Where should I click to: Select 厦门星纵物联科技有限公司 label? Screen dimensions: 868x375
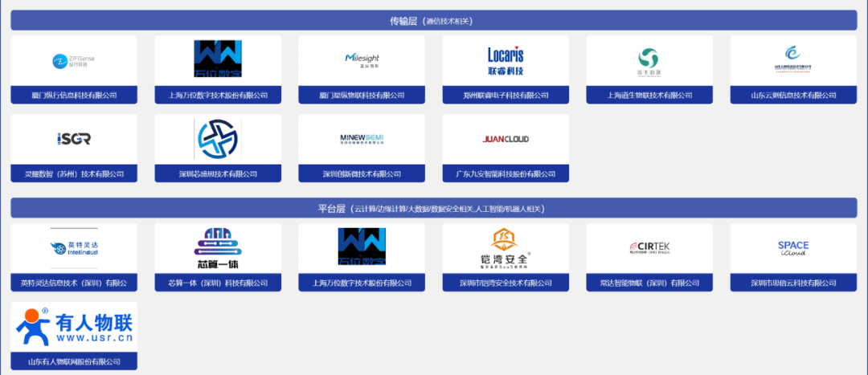(x=362, y=95)
